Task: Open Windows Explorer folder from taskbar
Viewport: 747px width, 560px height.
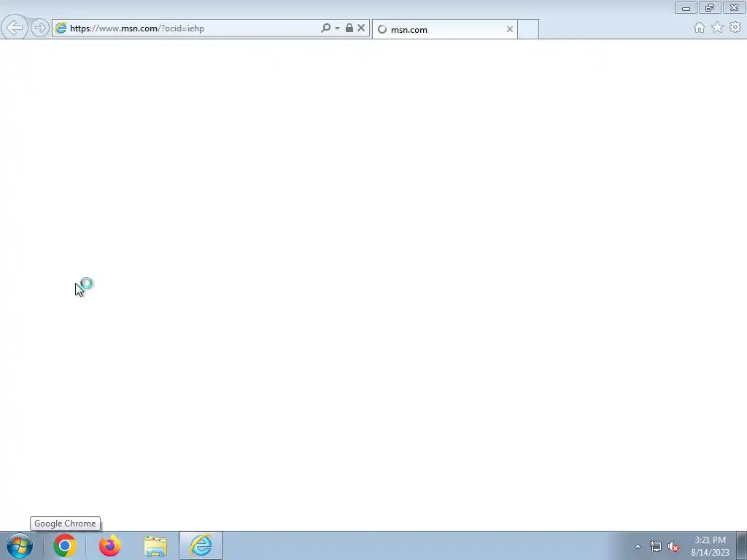Action: coord(155,546)
